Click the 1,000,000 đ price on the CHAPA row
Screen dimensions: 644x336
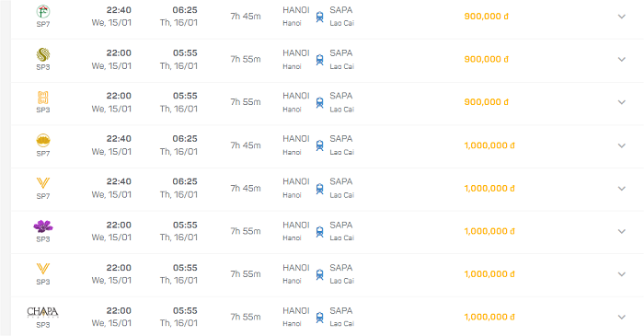[x=489, y=317]
